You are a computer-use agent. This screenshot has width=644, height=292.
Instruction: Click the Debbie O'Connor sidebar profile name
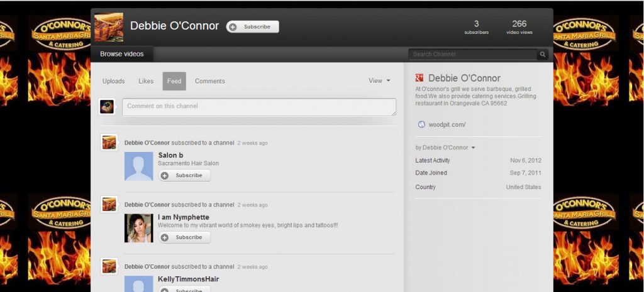465,78
